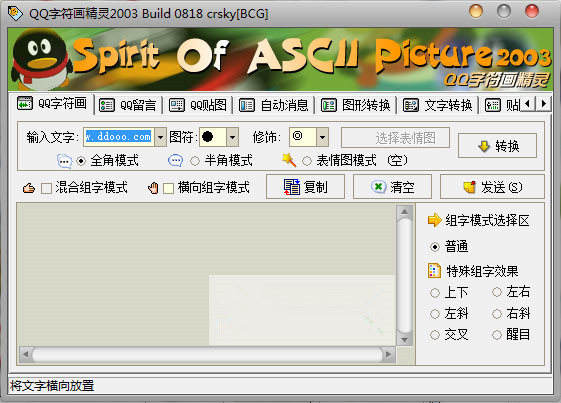Click the vertical scrollbar up arrow

[x=405, y=212]
